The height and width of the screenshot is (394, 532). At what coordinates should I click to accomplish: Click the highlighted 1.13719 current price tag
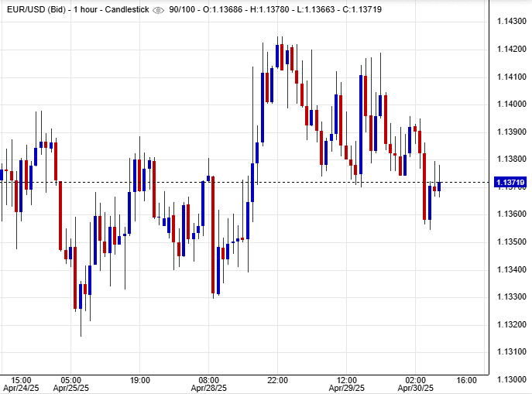pos(511,183)
